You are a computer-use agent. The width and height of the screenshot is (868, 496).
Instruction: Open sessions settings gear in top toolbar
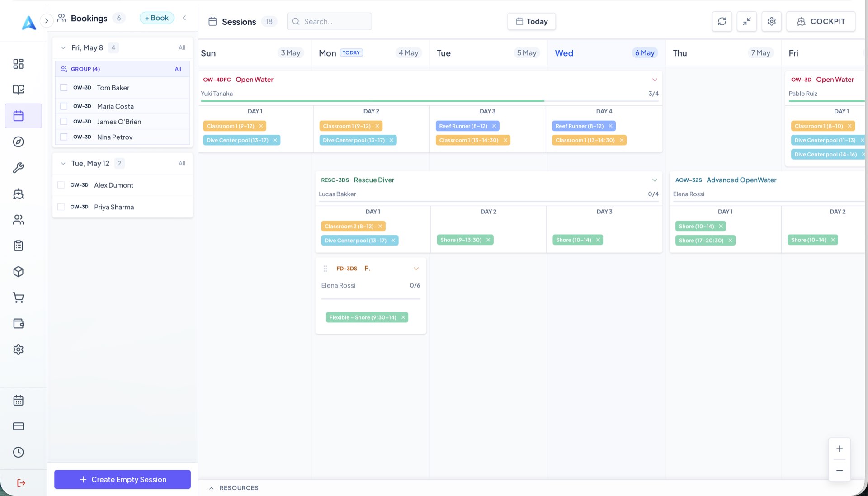(x=772, y=21)
